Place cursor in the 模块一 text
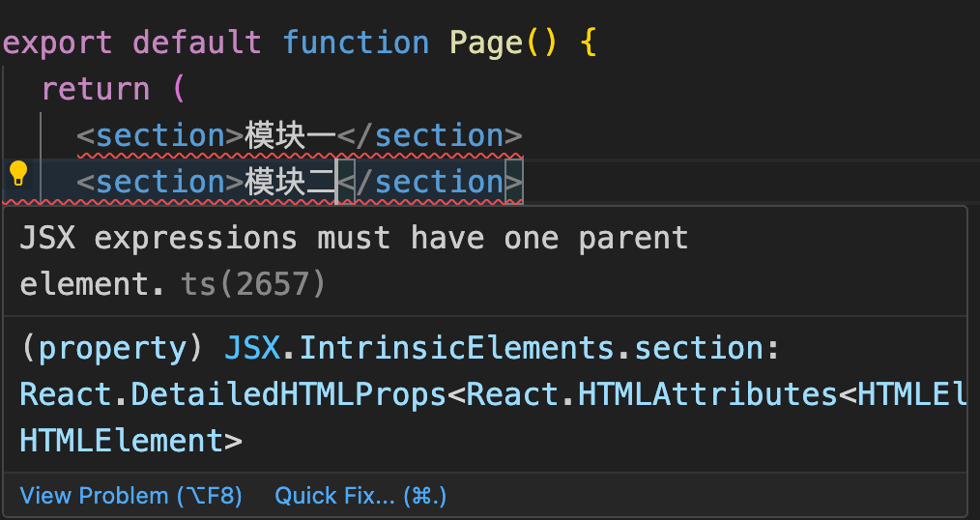The image size is (980, 520). tap(290, 135)
